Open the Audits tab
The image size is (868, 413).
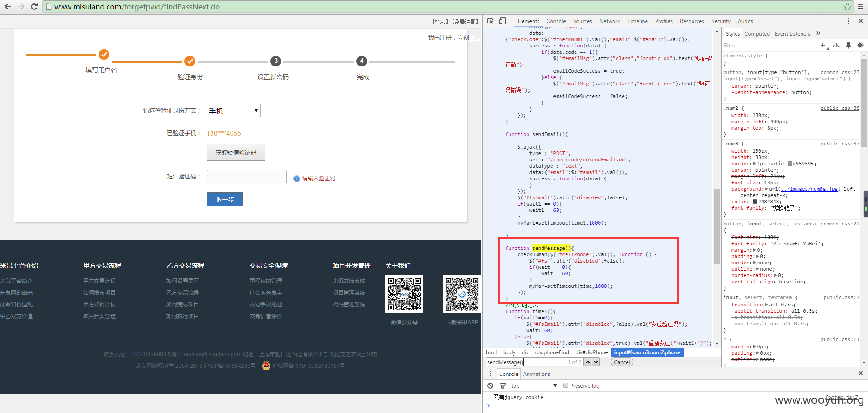tap(745, 21)
